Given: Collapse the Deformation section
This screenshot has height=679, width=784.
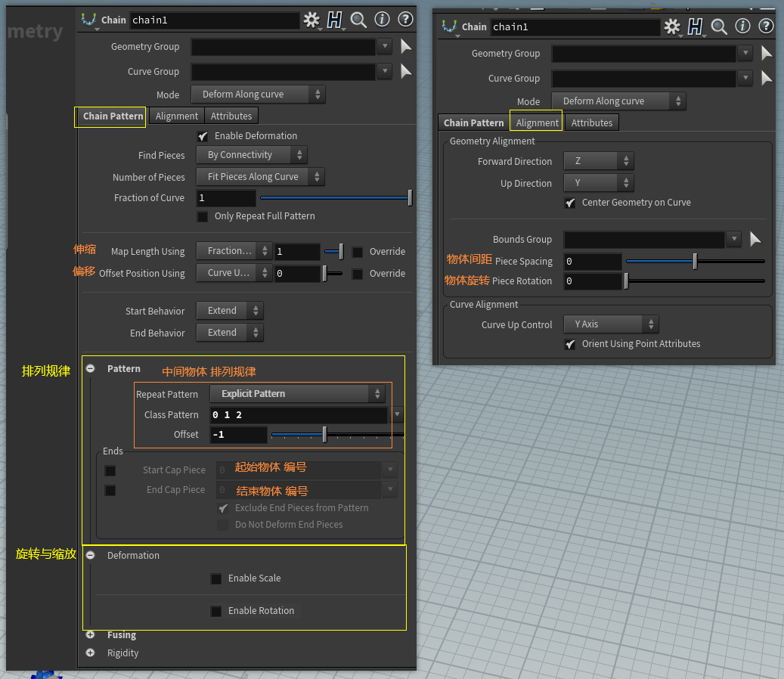Looking at the screenshot, I should click(x=91, y=555).
